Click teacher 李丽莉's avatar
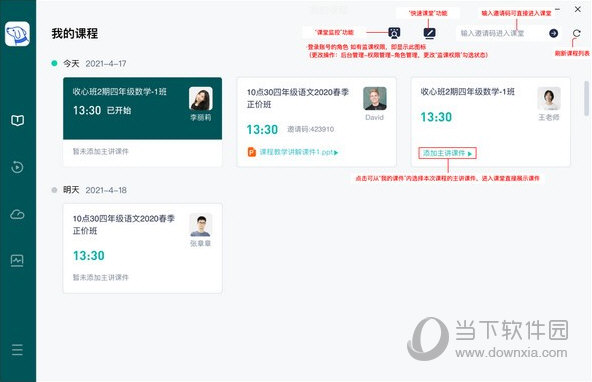 [x=201, y=99]
